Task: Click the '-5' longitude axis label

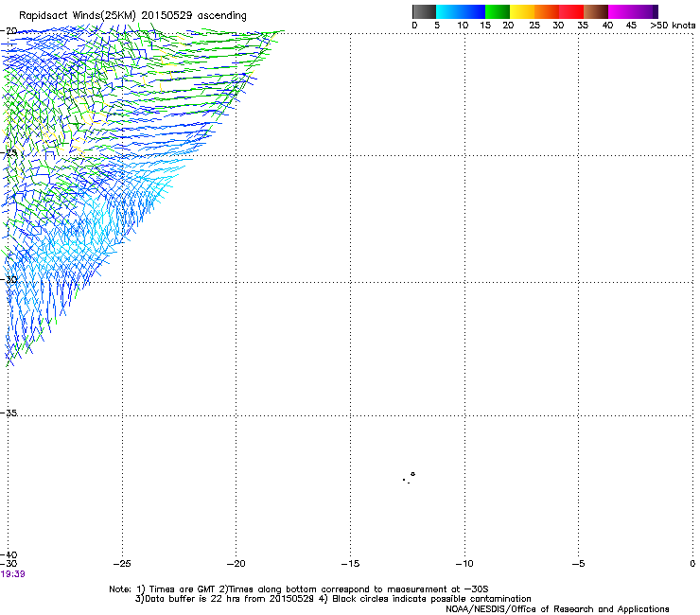Action: [578, 564]
